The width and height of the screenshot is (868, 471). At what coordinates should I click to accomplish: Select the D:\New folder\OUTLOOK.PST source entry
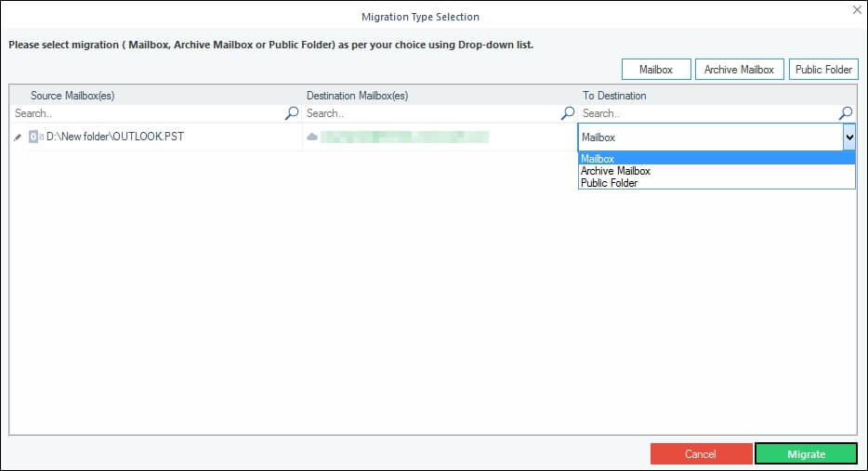pos(115,137)
